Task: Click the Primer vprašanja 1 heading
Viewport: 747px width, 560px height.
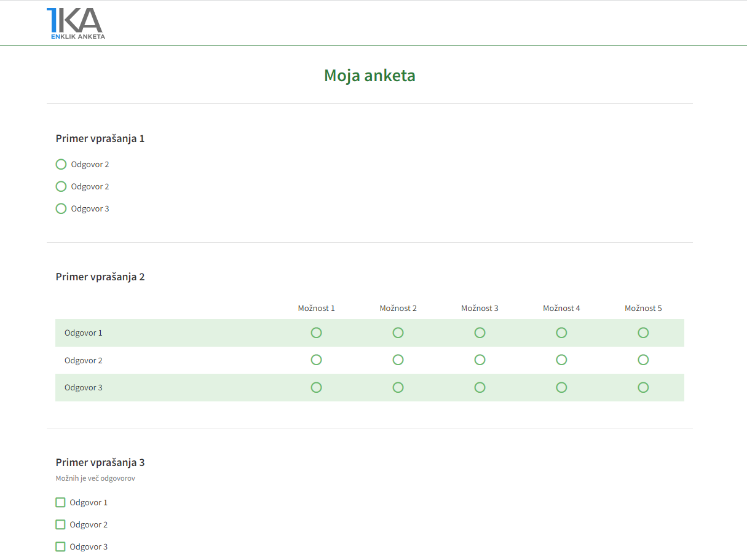Action: pyautogui.click(x=100, y=138)
